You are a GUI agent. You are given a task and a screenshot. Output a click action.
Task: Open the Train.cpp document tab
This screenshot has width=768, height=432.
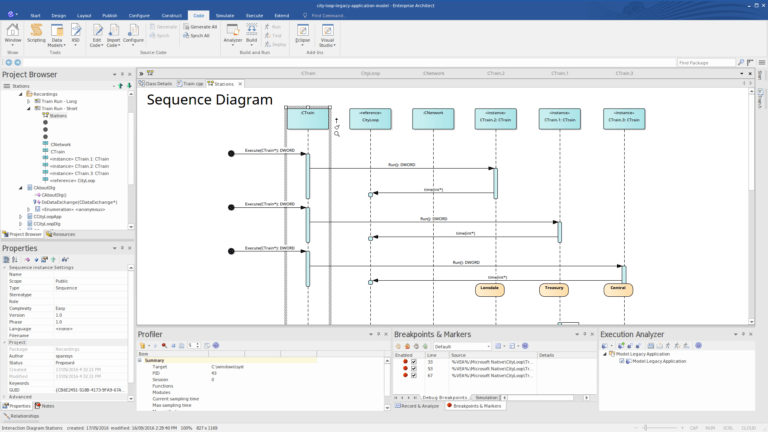[192, 84]
